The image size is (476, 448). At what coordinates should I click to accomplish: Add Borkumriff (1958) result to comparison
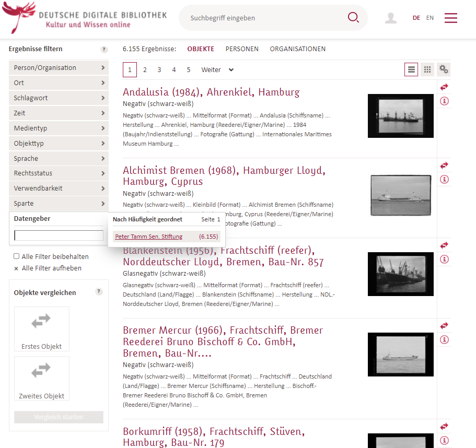(444, 427)
